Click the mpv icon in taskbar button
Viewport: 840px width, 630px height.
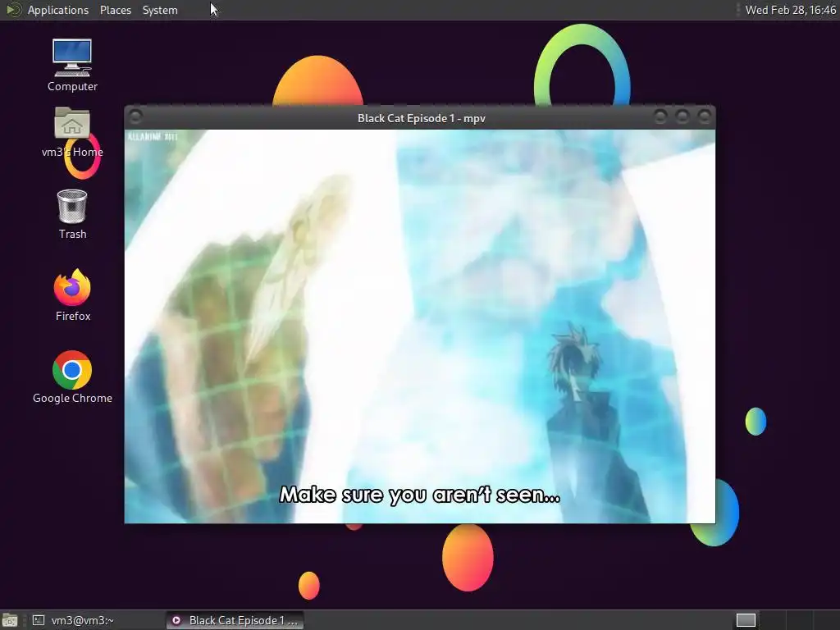coord(176,620)
